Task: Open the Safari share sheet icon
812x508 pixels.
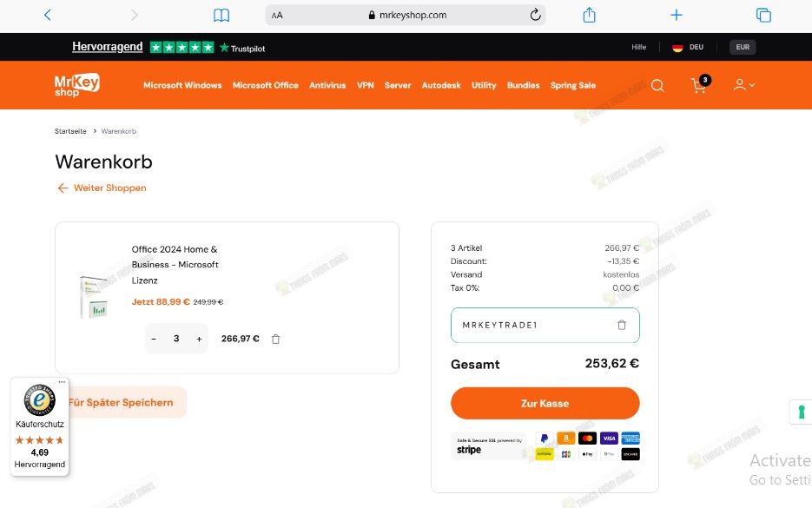Action: pos(590,15)
